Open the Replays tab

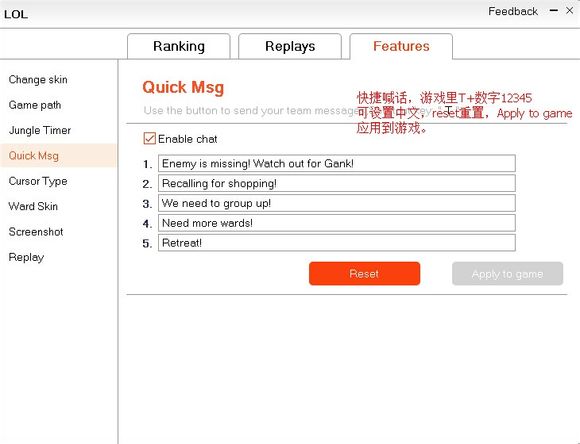point(290,47)
